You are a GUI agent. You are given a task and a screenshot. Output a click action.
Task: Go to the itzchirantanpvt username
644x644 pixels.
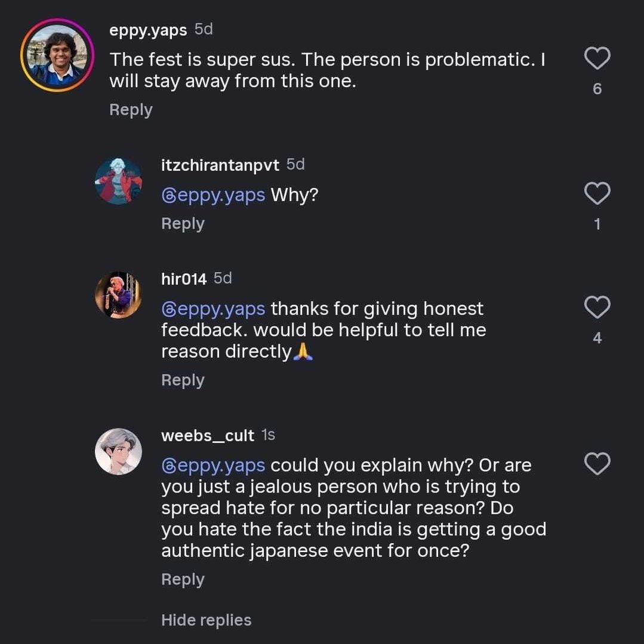click(x=220, y=165)
